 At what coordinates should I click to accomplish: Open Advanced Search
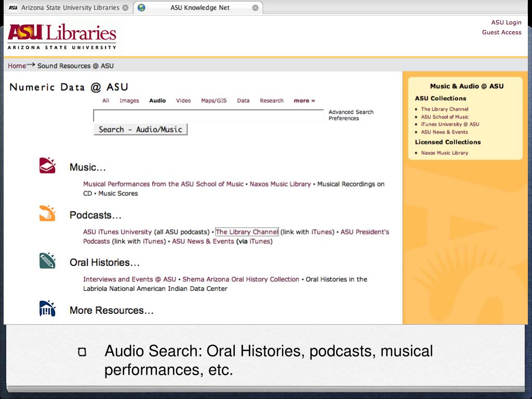pos(351,112)
